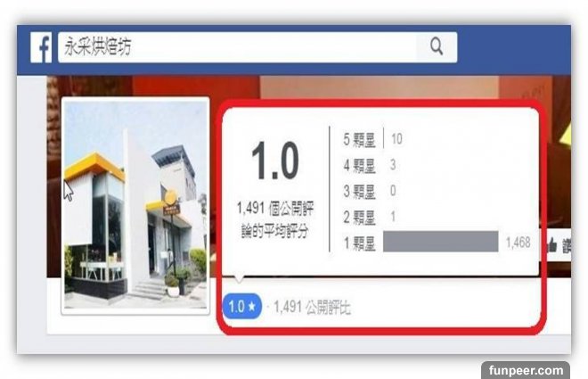Image resolution: width=588 pixels, height=379 pixels.
Task: Open the 1,491 公開評比 reviews link
Action: click(x=312, y=308)
